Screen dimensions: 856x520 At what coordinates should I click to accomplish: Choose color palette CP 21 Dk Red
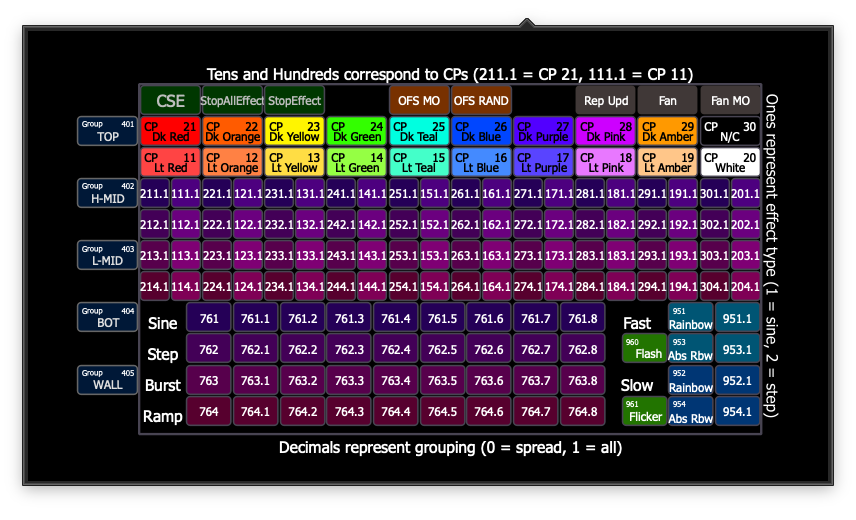click(x=170, y=132)
